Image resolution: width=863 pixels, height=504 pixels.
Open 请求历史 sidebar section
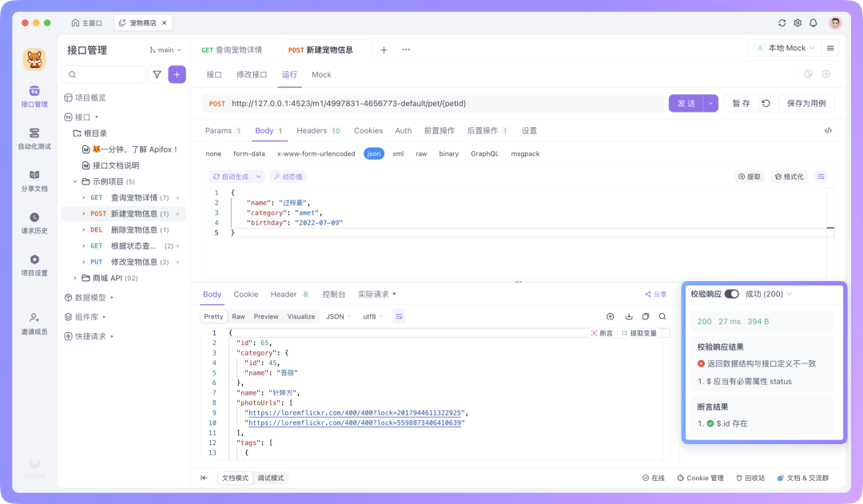tap(34, 223)
